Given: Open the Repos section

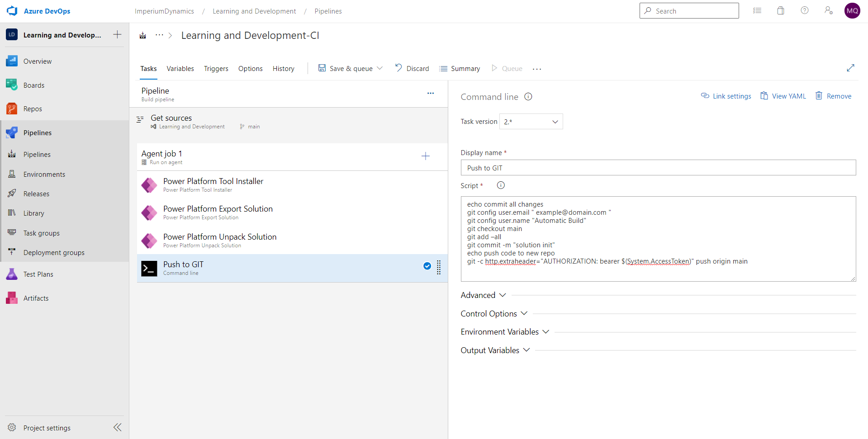Looking at the screenshot, I should (x=33, y=109).
